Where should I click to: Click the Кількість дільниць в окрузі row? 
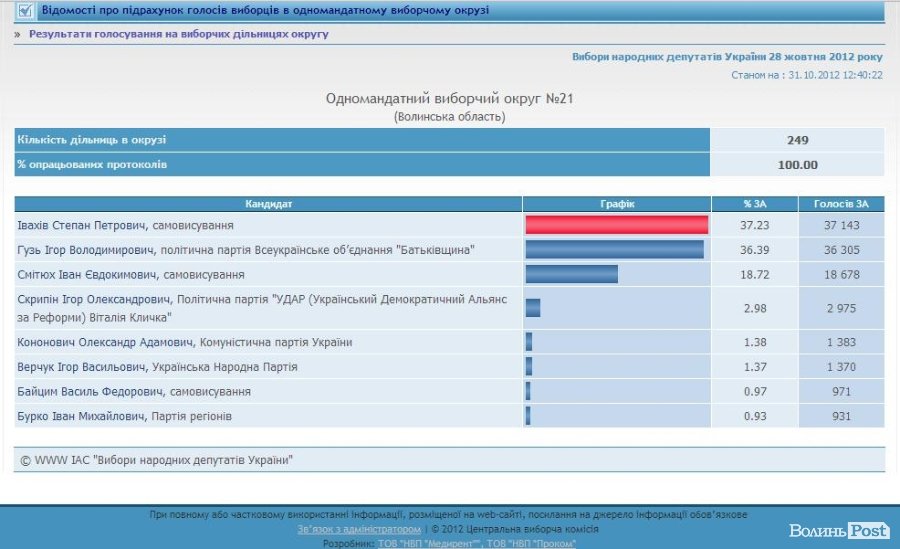92,140
